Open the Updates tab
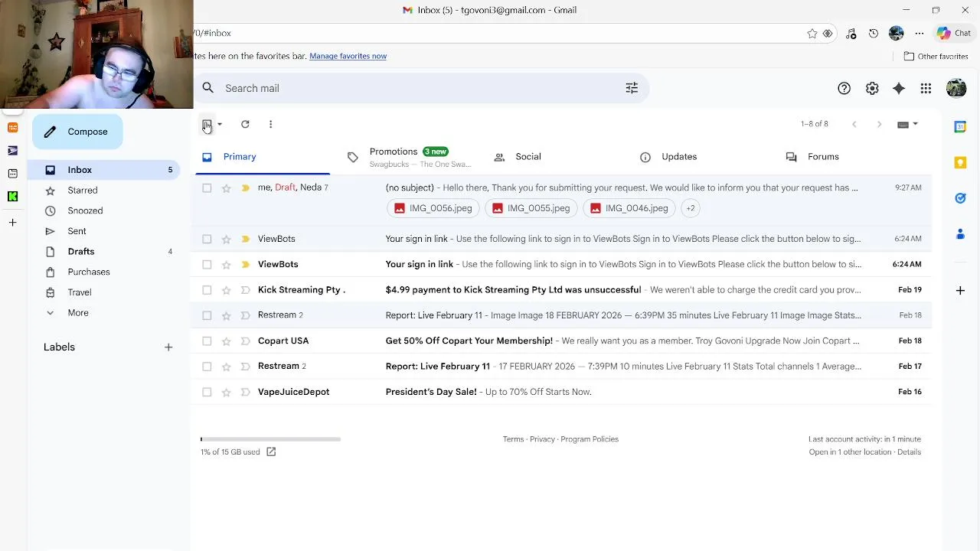The width and height of the screenshot is (980, 551). [679, 157]
